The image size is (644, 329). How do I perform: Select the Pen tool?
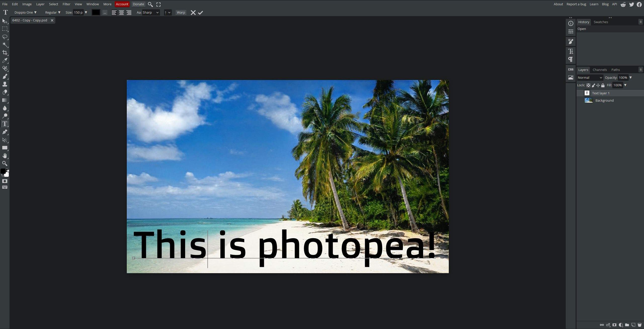(x=5, y=132)
